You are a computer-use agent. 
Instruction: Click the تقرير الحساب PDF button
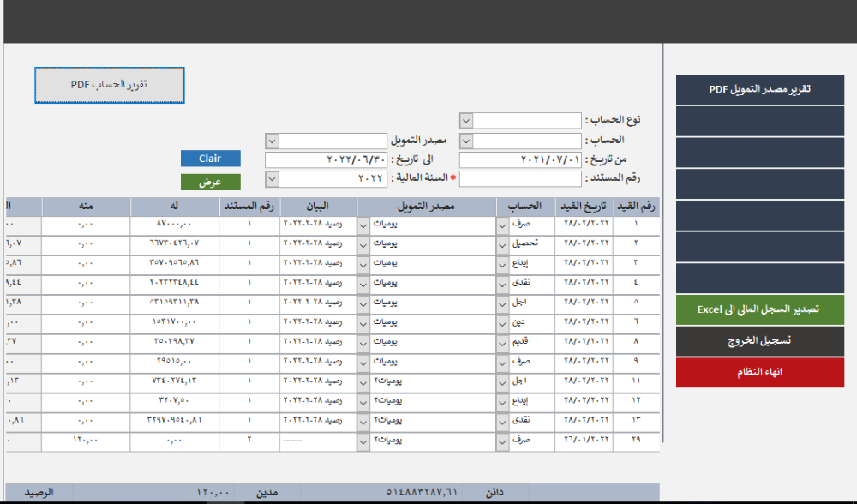109,85
